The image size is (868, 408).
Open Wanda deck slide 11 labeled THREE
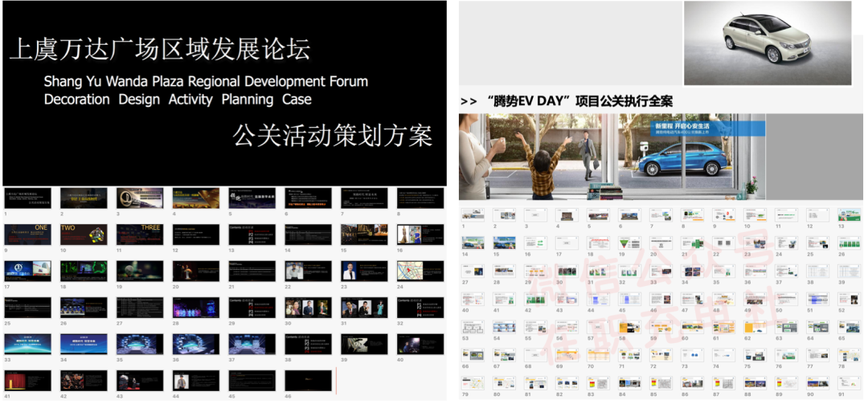pyautogui.click(x=140, y=235)
